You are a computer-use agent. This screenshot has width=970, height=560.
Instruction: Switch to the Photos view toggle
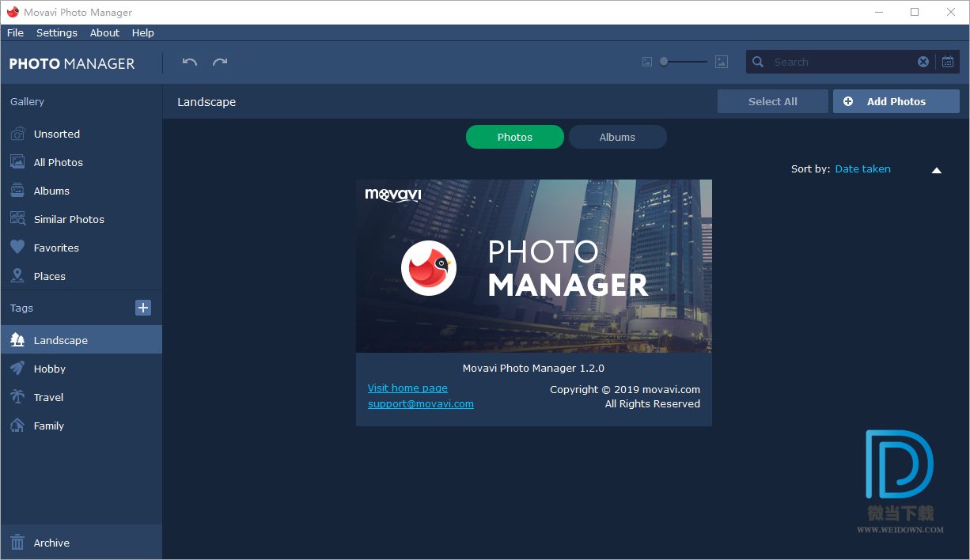click(514, 137)
